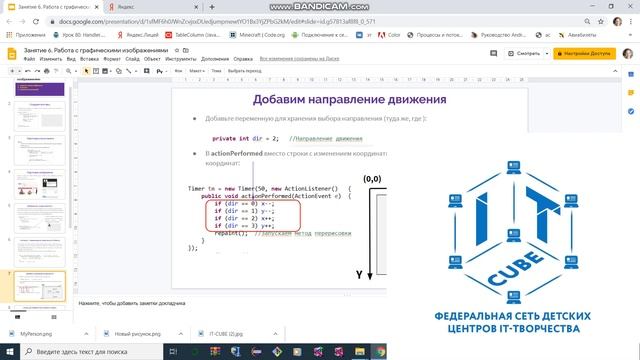Choose the text box tool

tap(96, 71)
